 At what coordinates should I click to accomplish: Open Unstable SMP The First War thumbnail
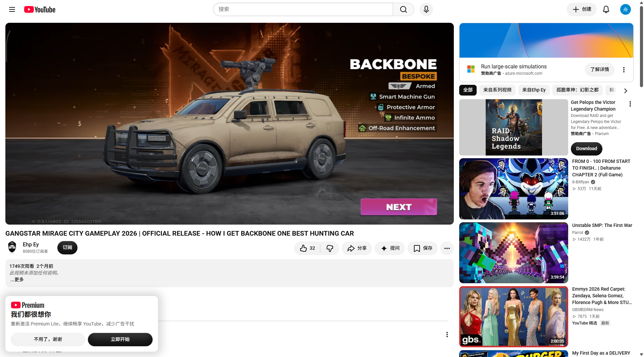click(514, 253)
